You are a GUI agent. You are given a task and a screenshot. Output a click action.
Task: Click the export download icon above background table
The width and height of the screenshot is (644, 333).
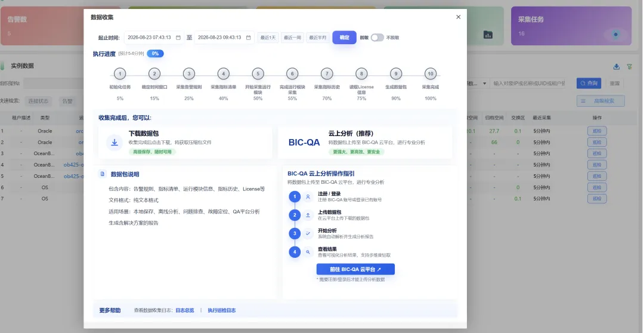[x=616, y=67]
